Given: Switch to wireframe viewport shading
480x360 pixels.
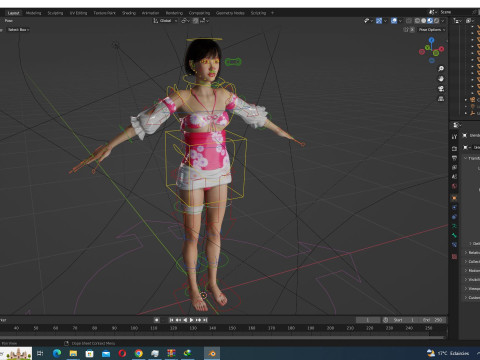Looking at the screenshot, I should [417, 21].
